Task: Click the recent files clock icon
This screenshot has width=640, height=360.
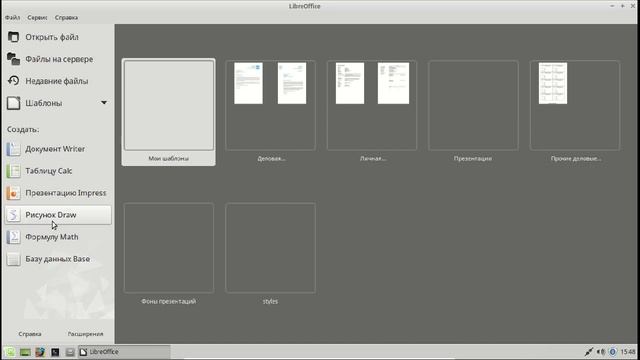Action: coord(13,81)
